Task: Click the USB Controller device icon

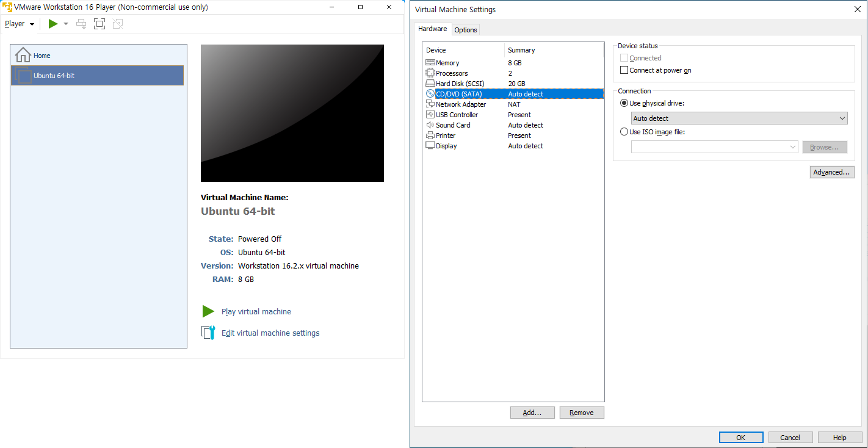Action: 430,115
